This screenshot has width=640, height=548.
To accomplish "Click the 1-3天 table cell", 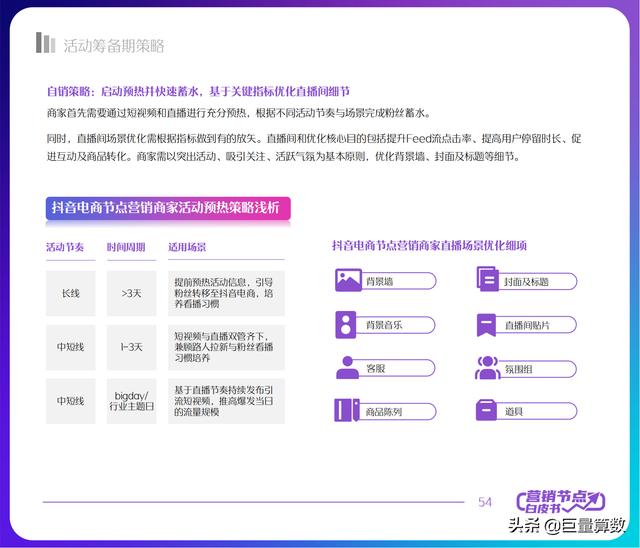I will tap(131, 347).
